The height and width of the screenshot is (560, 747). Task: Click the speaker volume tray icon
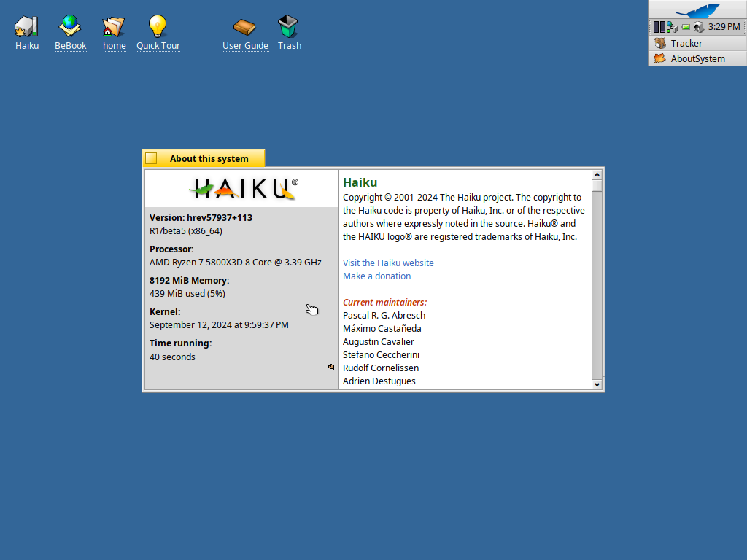tap(698, 27)
